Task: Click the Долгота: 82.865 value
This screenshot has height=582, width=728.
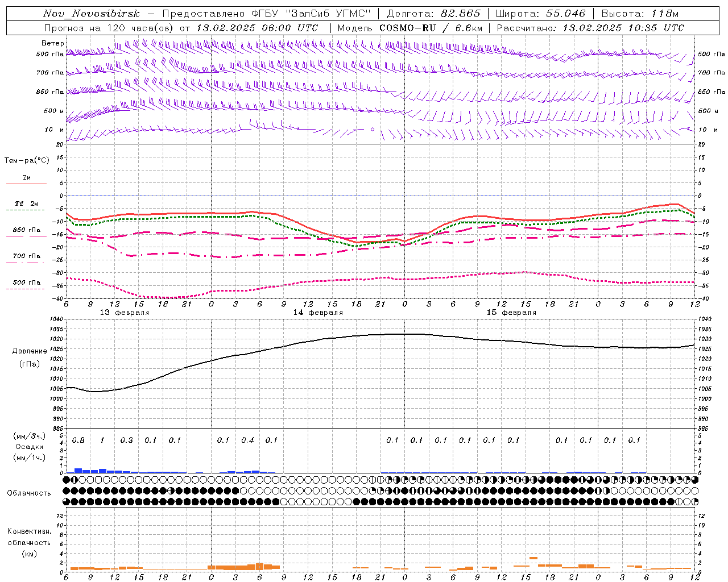Action: (433, 14)
